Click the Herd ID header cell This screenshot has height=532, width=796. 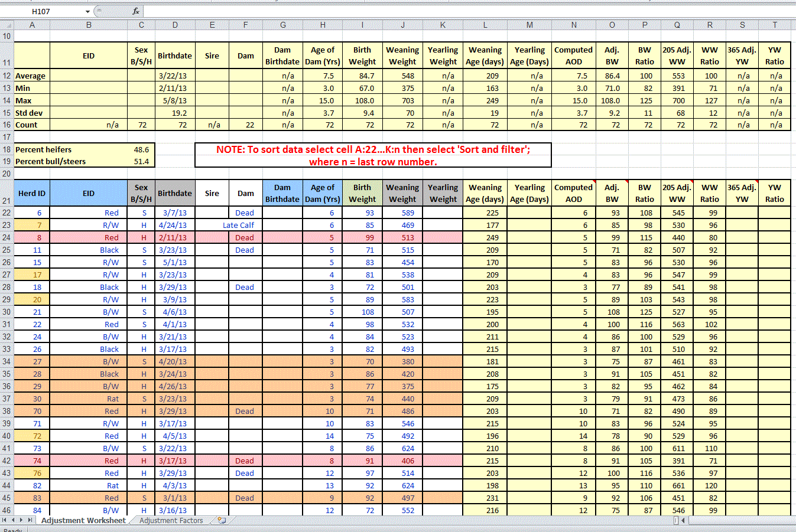[x=32, y=193]
